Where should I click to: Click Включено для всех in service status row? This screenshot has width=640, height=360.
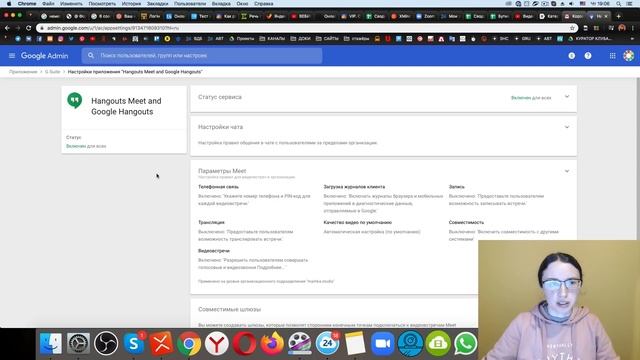[x=531, y=98]
